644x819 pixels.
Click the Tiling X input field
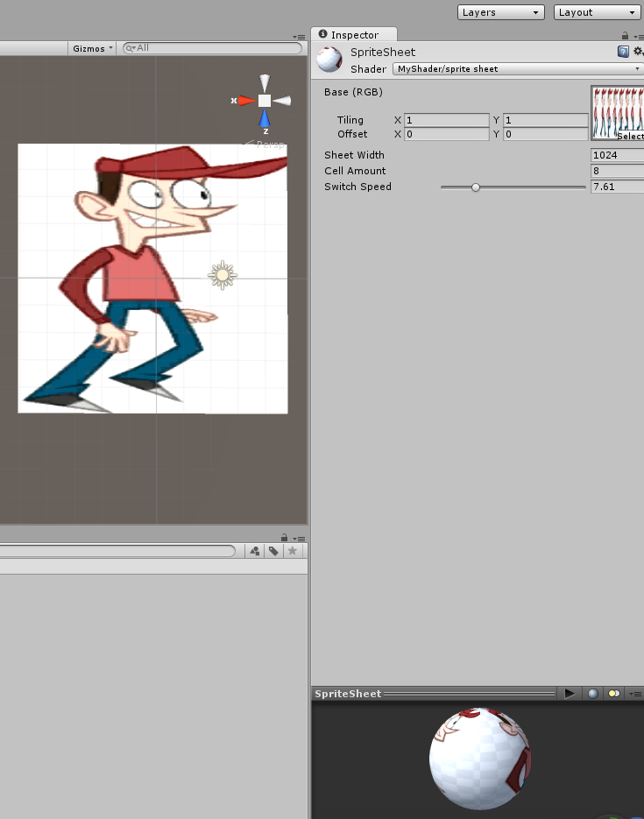[x=447, y=120]
